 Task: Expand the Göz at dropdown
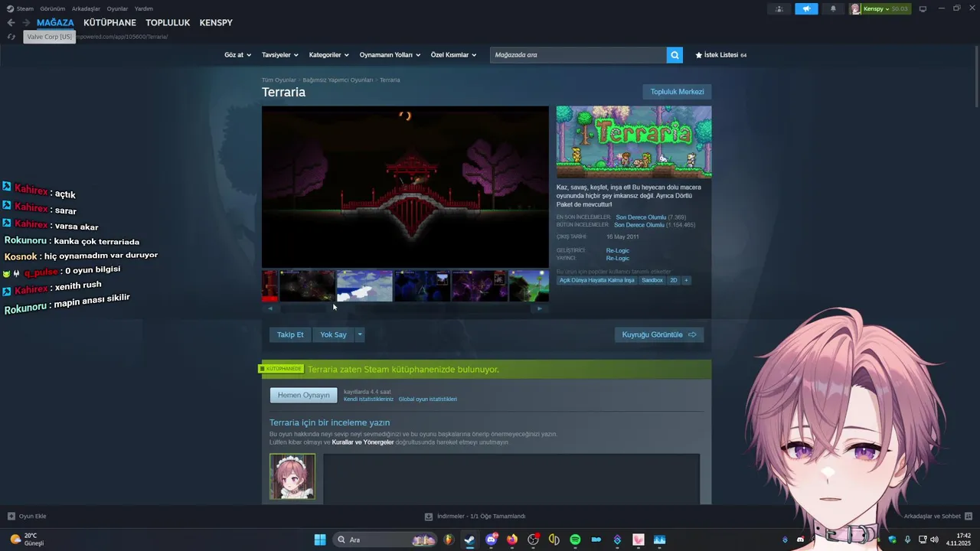click(x=237, y=55)
